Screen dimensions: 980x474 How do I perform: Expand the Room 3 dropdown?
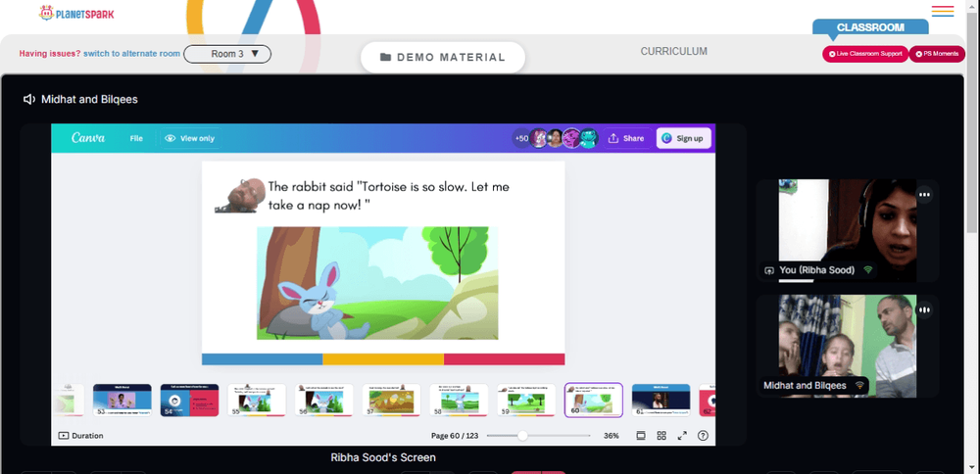point(227,54)
